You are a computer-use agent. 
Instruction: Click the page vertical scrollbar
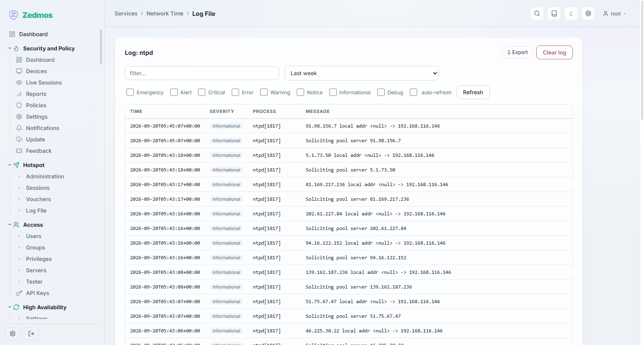coord(642,60)
